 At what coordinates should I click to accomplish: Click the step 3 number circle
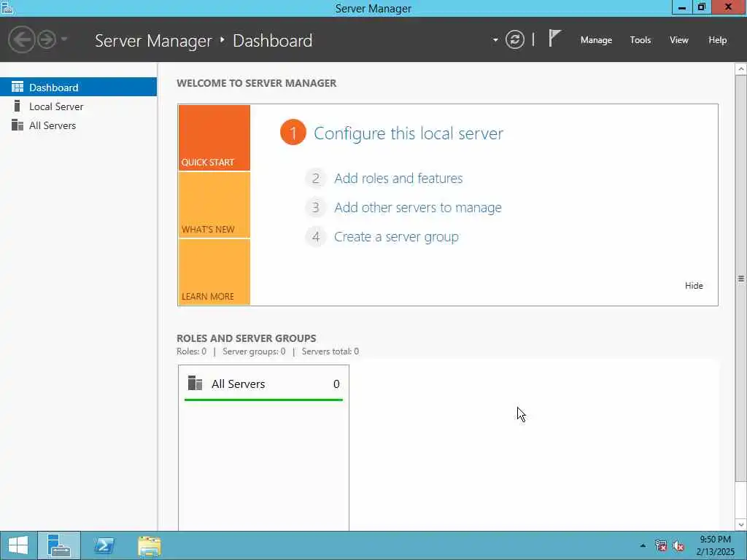315,208
